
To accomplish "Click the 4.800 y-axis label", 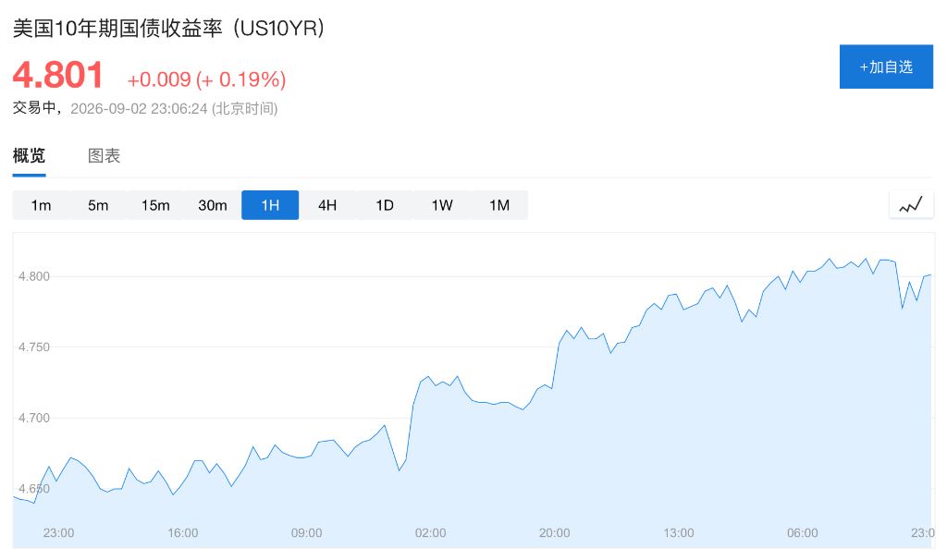I will click(x=34, y=276).
